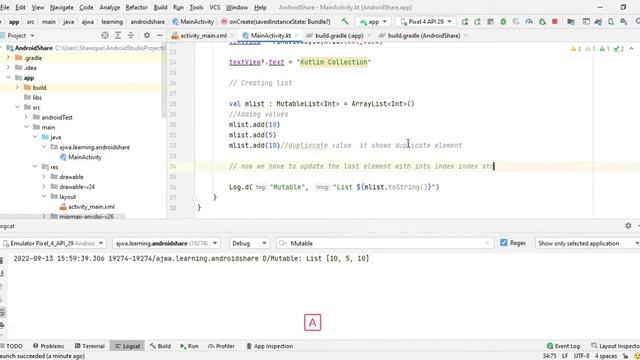Click the Logcat search field

(384, 243)
